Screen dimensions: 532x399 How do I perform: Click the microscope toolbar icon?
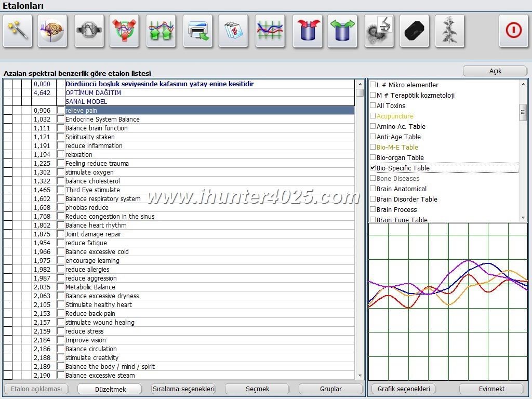pyautogui.click(x=379, y=31)
